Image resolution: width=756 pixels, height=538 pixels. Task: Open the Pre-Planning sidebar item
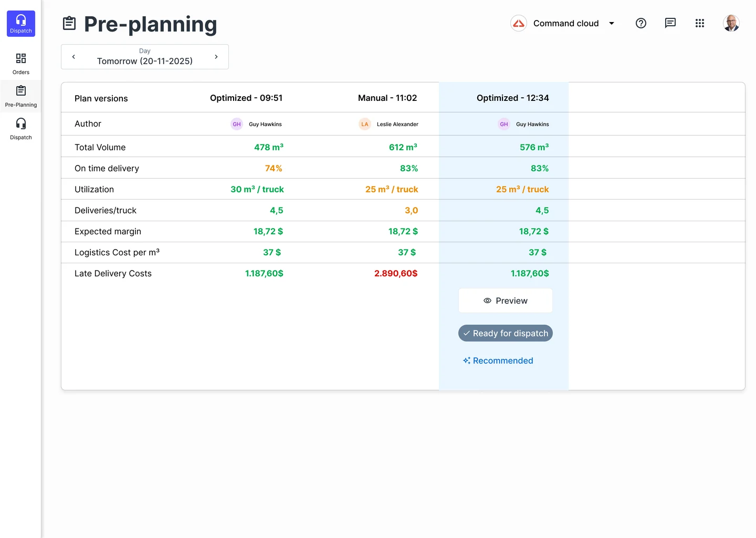click(21, 96)
